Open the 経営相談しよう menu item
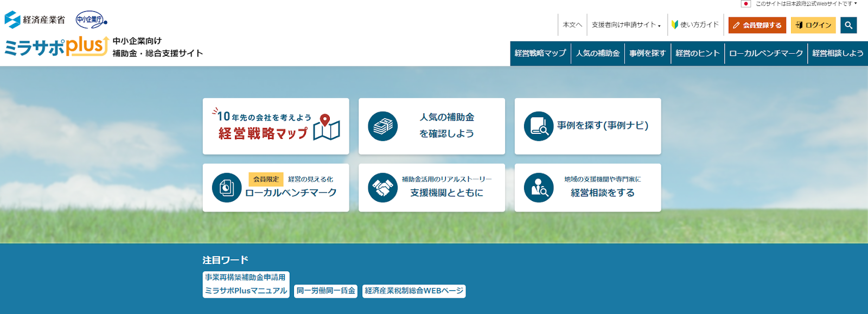868x314 pixels. 838,53
